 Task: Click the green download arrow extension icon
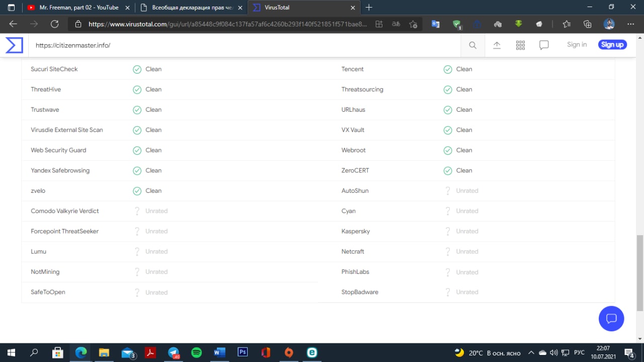click(x=519, y=24)
